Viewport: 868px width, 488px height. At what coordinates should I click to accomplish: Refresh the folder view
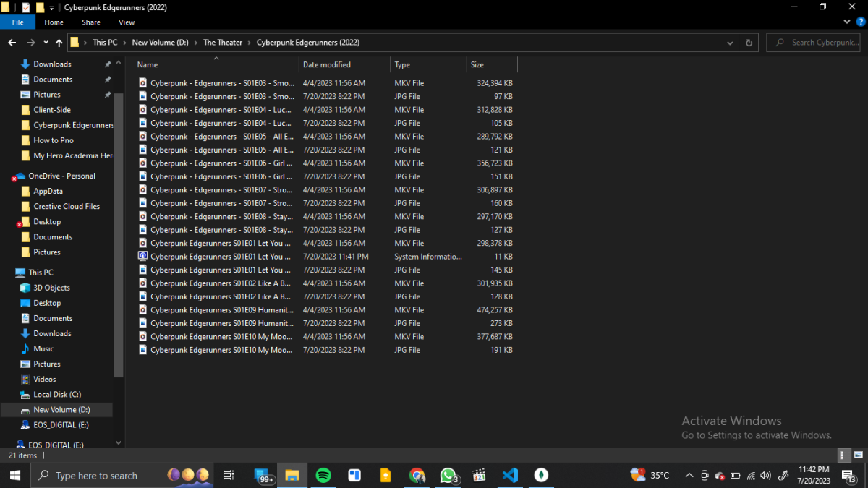tap(749, 43)
